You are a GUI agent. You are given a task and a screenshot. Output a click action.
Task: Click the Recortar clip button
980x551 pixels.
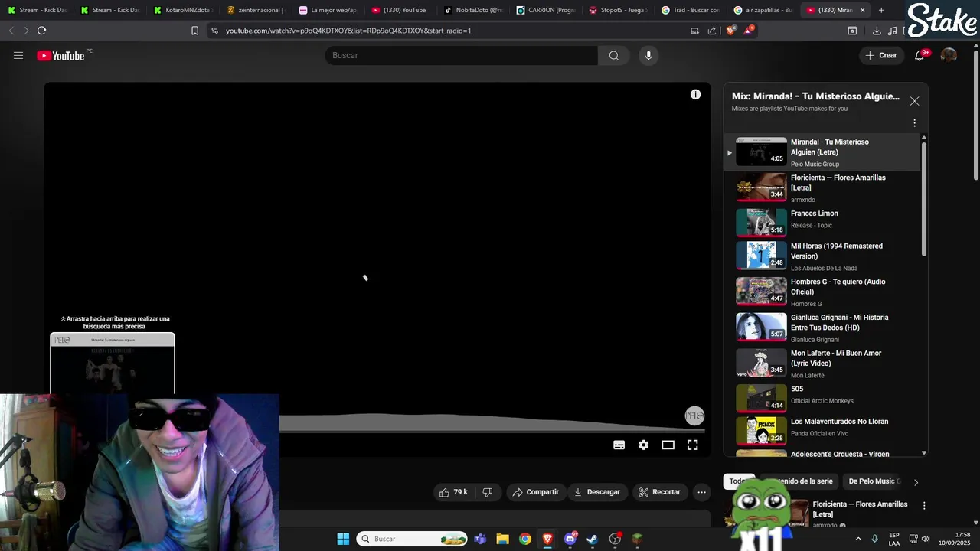659,492
